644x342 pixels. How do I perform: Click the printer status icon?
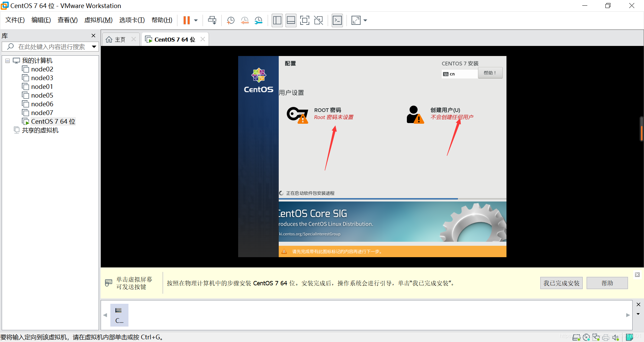point(606,337)
